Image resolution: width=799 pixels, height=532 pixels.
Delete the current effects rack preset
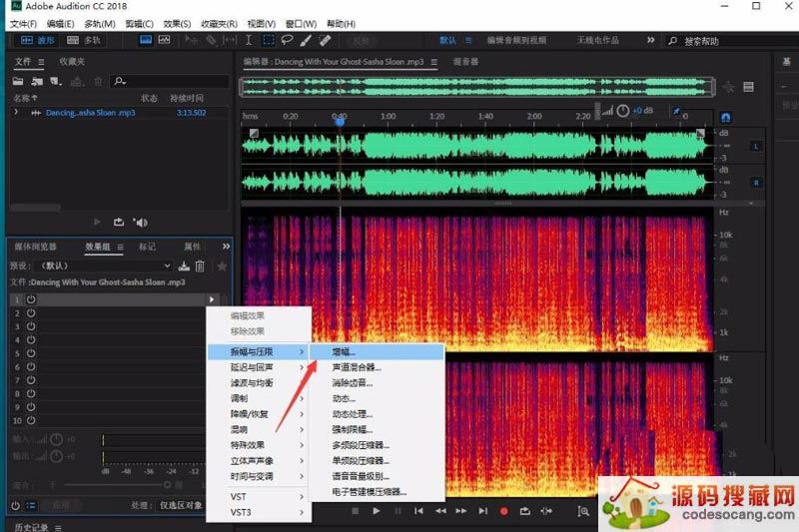point(200,266)
